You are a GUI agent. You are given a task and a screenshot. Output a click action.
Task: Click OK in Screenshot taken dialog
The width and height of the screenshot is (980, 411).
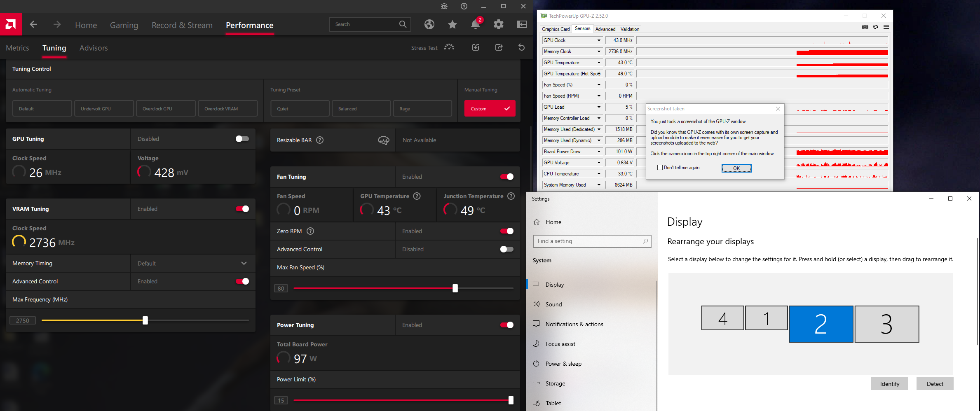pos(736,168)
